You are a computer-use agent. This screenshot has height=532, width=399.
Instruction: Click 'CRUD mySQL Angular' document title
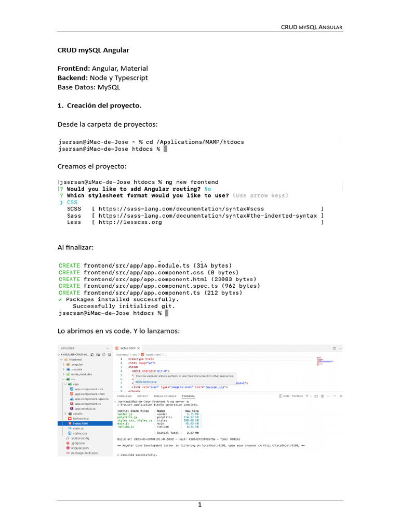coord(94,50)
